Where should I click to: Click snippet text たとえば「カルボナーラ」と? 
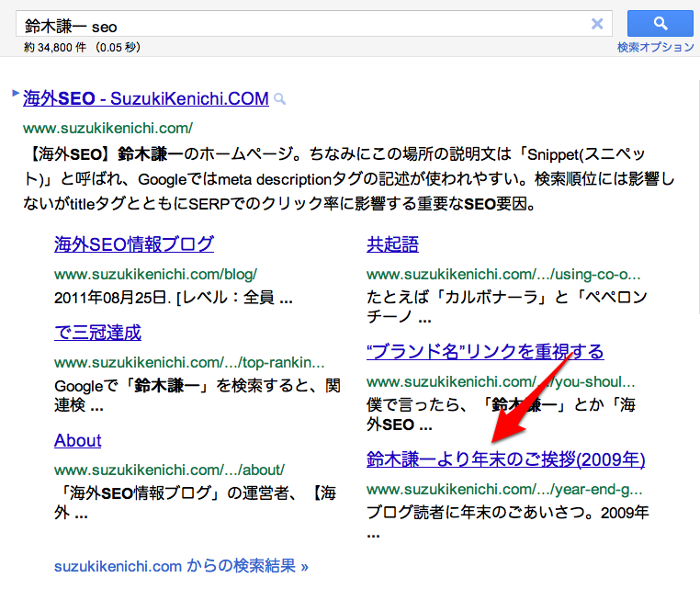[x=507, y=307]
